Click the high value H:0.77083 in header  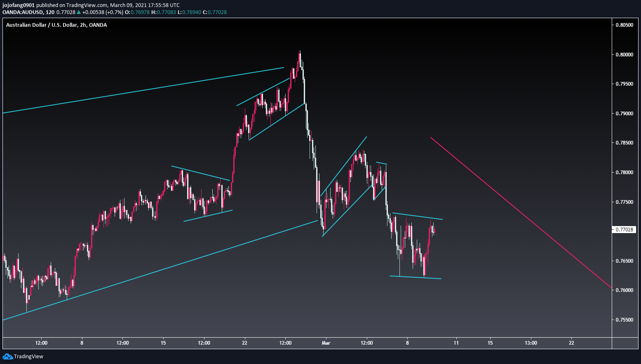[x=164, y=12]
